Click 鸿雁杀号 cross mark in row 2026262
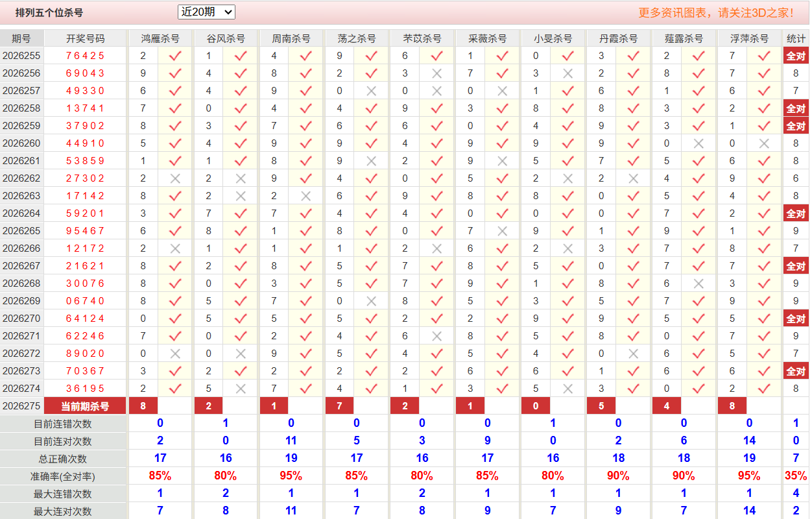Screen dimensions: 812x519 [175, 178]
